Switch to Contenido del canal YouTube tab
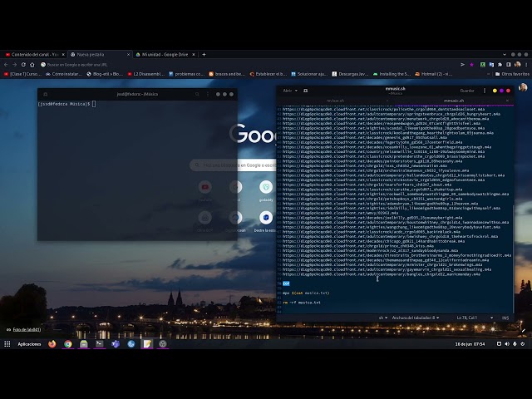The width and height of the screenshot is (532, 399). (x=35, y=54)
